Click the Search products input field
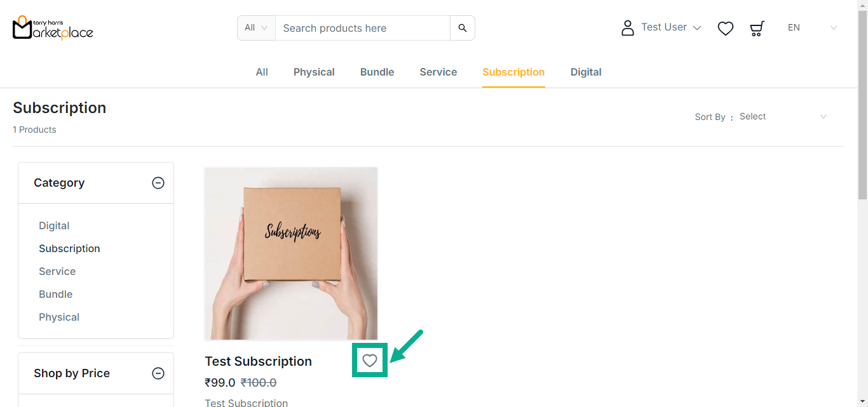The image size is (868, 407). [362, 28]
